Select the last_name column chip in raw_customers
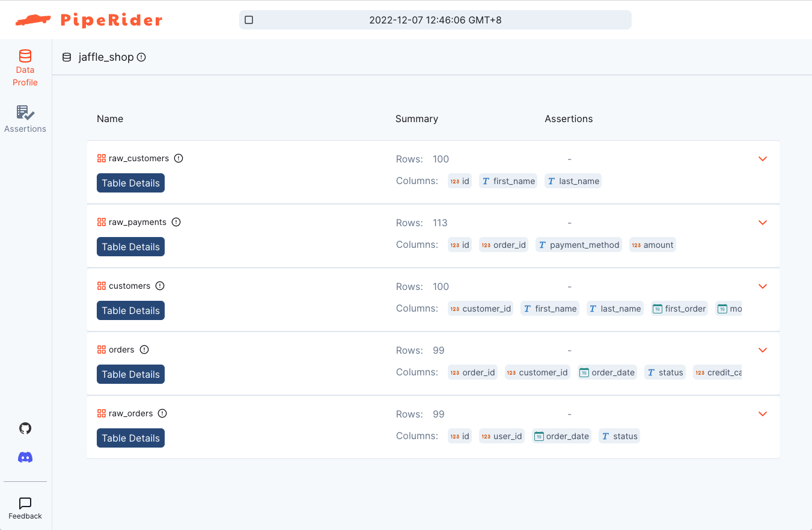The height and width of the screenshot is (530, 812). click(573, 181)
